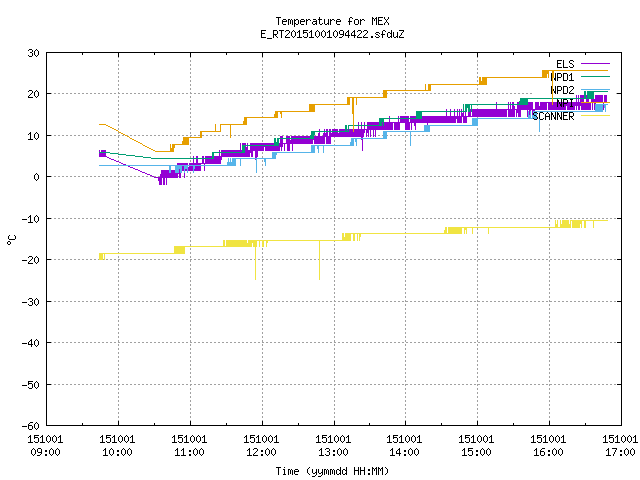Click the y-axis label -20

(x=31, y=260)
